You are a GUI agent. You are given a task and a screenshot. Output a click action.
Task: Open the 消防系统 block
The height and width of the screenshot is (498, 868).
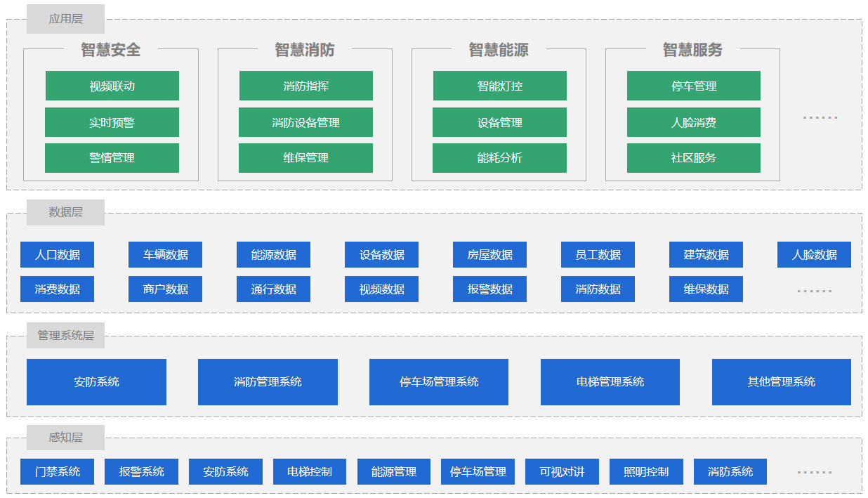[730, 472]
